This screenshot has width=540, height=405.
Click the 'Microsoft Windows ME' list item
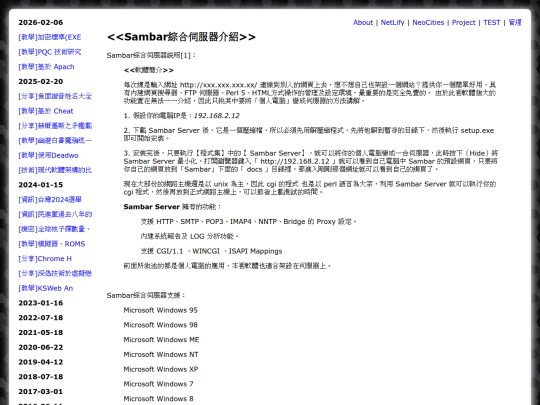[161, 340]
